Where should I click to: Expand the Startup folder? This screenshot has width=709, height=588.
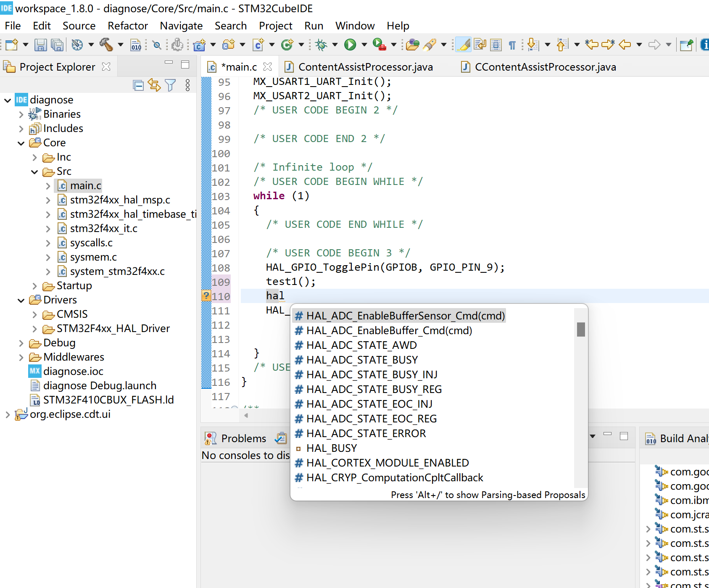point(34,285)
